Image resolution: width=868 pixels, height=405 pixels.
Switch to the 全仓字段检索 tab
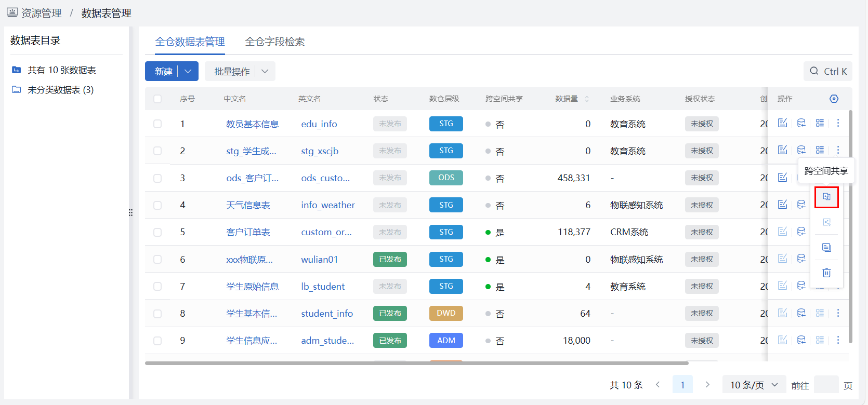(x=274, y=42)
